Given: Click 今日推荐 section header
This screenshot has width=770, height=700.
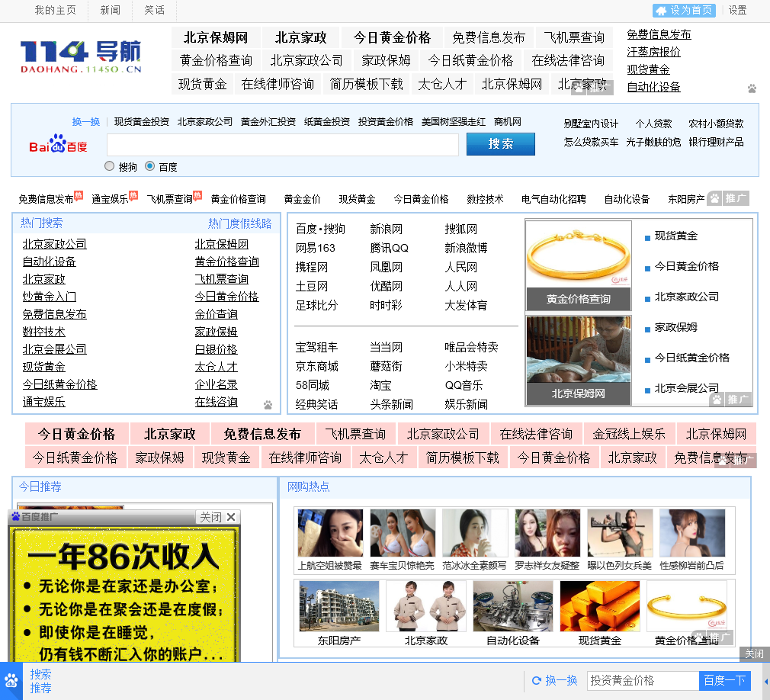Looking at the screenshot, I should coord(40,486).
